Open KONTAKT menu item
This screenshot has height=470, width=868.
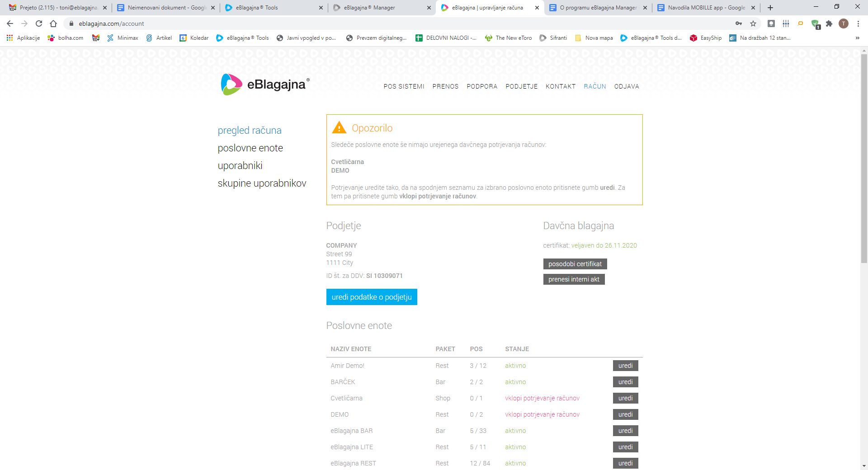(x=561, y=86)
